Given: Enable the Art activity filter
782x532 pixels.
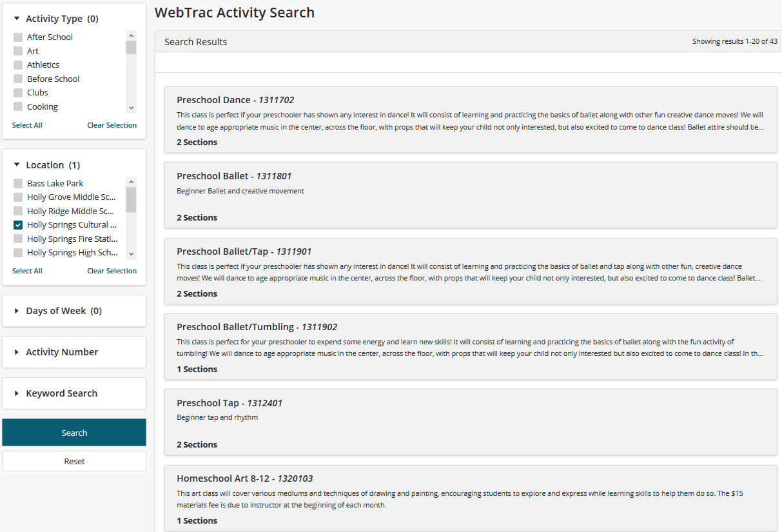Looking at the screenshot, I should 17,50.
